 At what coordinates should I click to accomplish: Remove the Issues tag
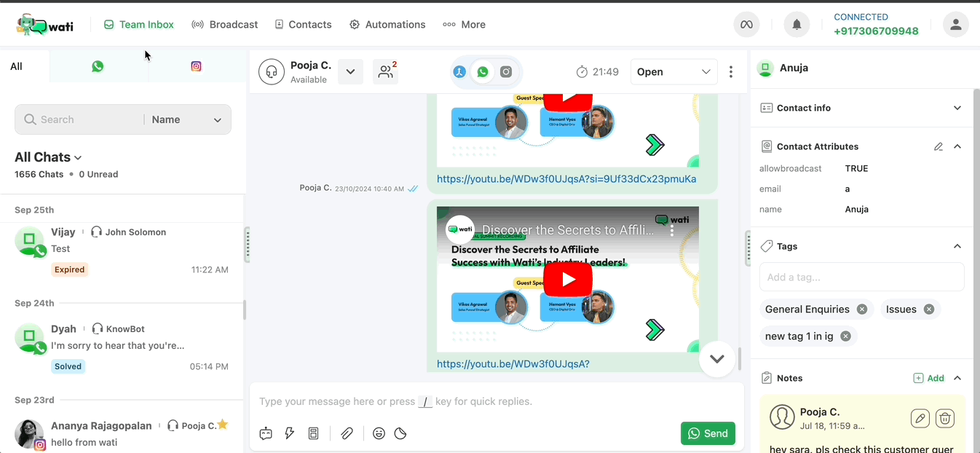(929, 309)
